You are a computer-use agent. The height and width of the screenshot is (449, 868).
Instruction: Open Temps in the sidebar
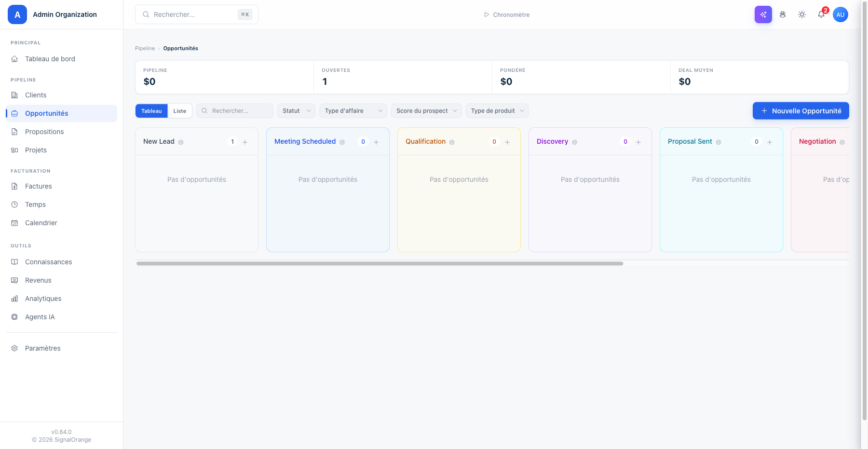coord(61,204)
